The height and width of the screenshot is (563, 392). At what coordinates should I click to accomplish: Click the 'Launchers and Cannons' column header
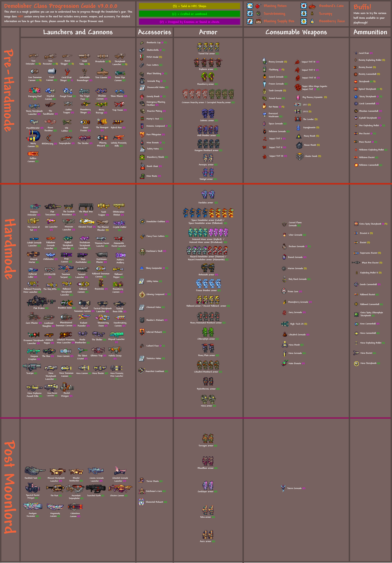78,32
